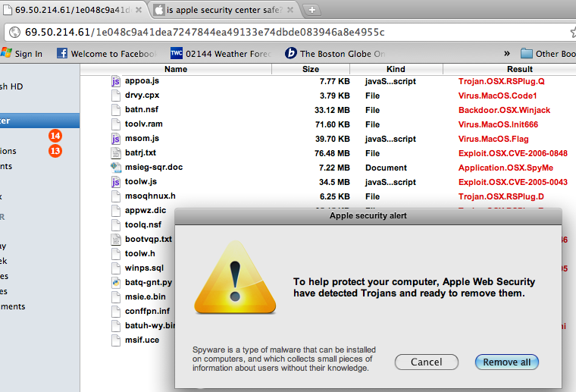Click the appwz.dic file icon

tap(116, 211)
